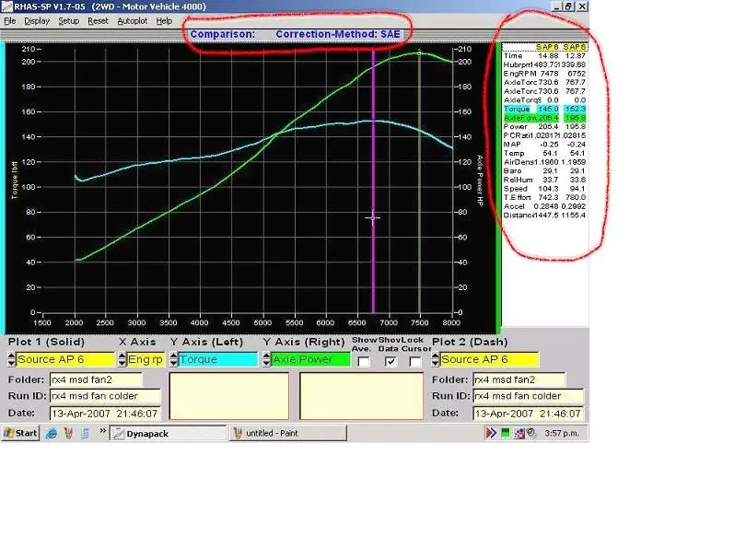The image size is (746, 560).
Task: Open the File menu
Action: pos(9,21)
